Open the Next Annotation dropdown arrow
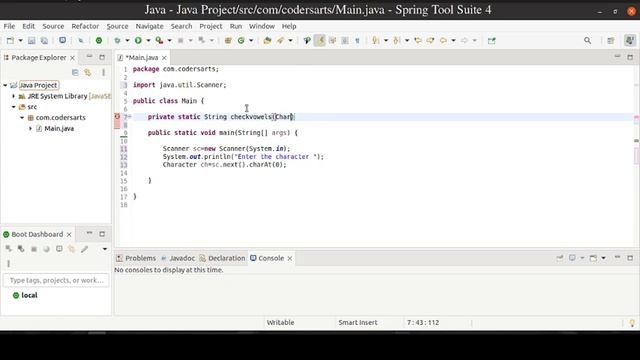 point(386,40)
